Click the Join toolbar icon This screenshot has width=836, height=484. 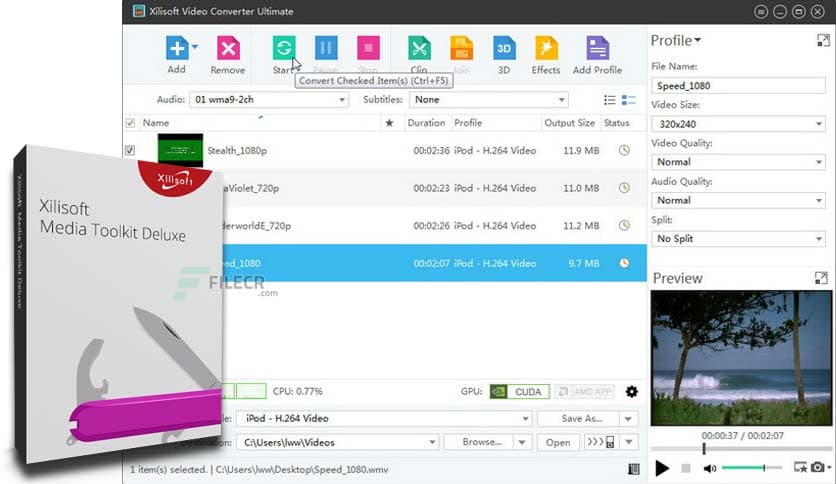tap(462, 48)
